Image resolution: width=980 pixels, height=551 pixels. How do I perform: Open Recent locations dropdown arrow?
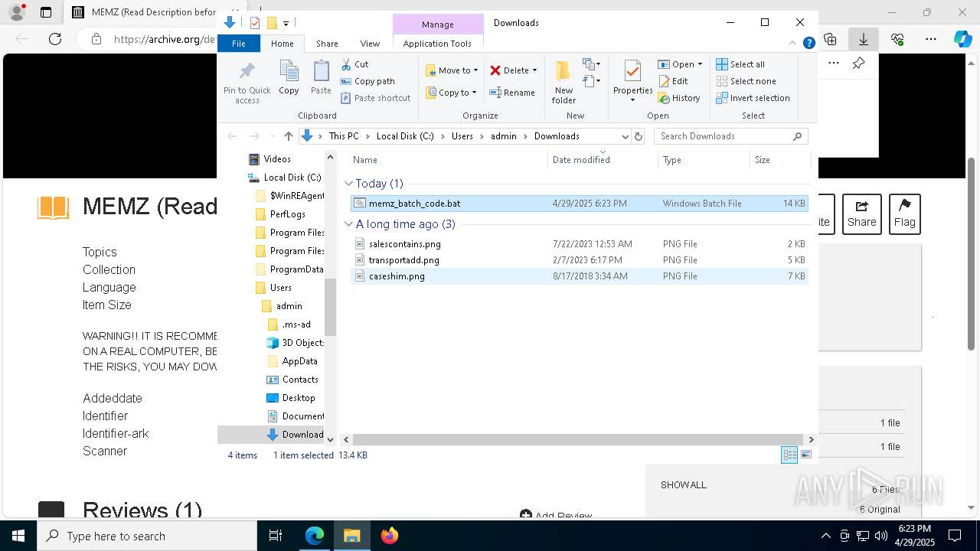273,136
